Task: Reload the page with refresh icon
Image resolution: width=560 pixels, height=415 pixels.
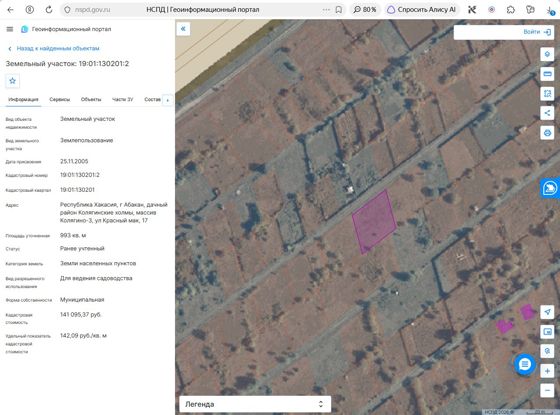Action: click(49, 10)
